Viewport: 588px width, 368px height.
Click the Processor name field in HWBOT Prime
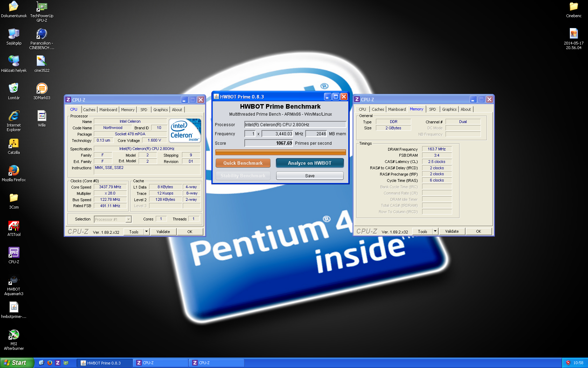295,124
